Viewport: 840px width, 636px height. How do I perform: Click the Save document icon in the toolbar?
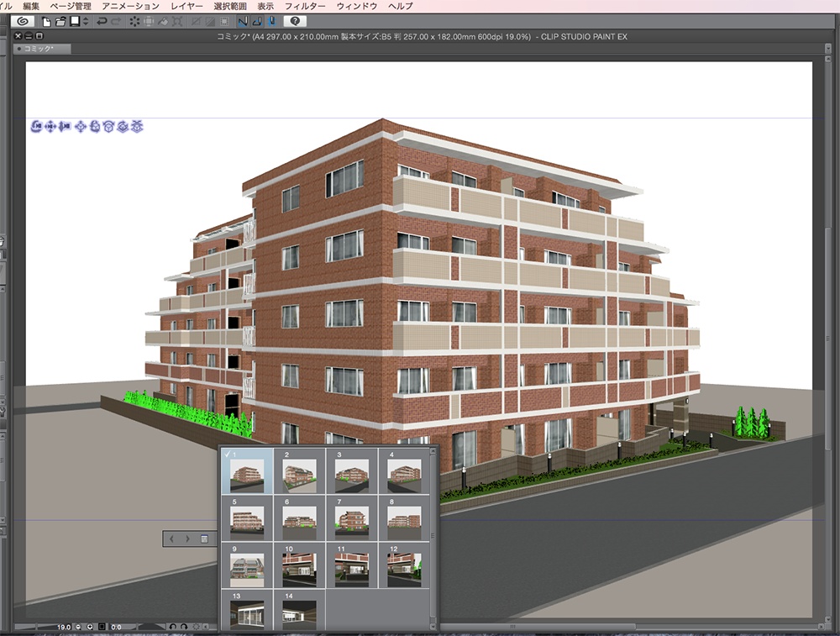point(76,21)
